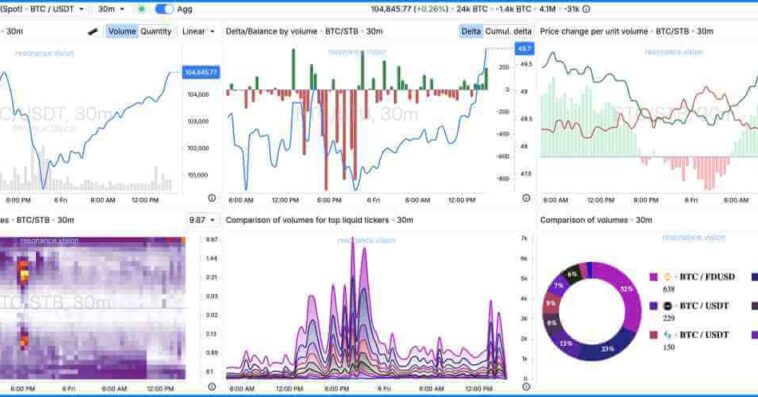Toggle the Agg aggregation switch

164,9
